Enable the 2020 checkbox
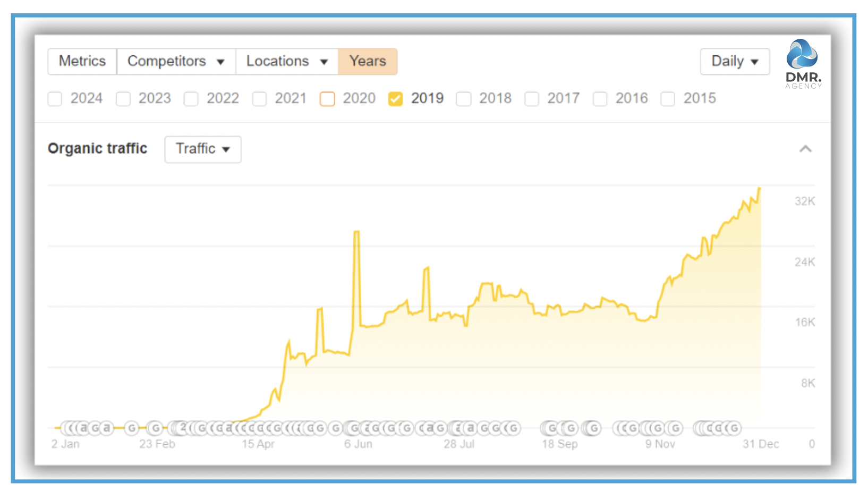This screenshot has width=868, height=491. 328,99
